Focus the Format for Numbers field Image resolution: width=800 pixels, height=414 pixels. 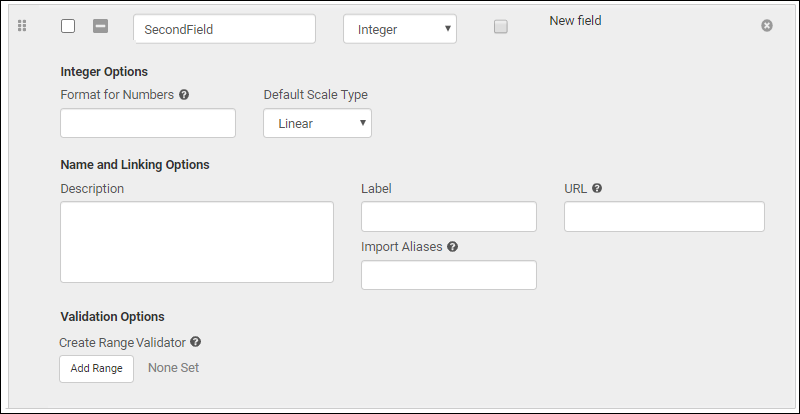148,123
